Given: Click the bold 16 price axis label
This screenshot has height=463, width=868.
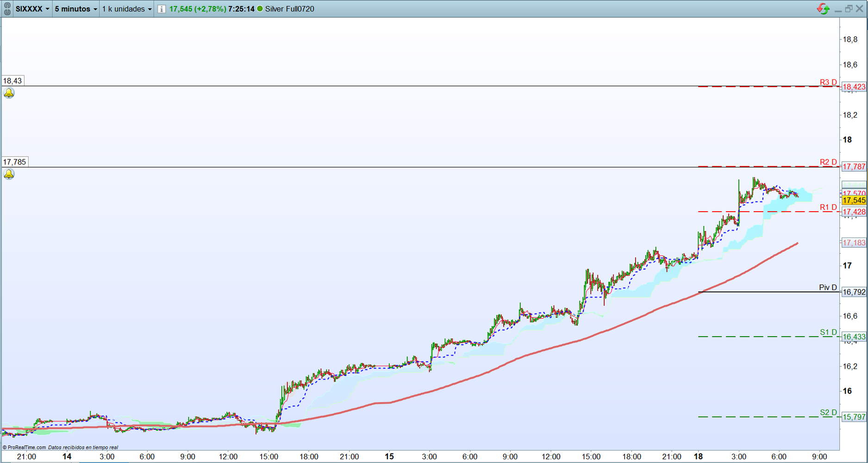Looking at the screenshot, I should point(847,391).
